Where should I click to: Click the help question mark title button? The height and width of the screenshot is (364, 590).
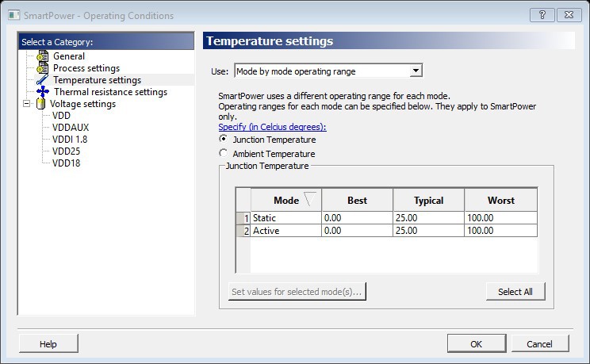541,15
